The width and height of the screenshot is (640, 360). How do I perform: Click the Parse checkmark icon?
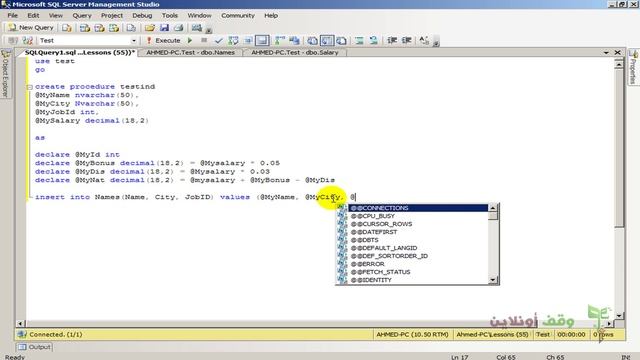pyautogui.click(x=218, y=40)
